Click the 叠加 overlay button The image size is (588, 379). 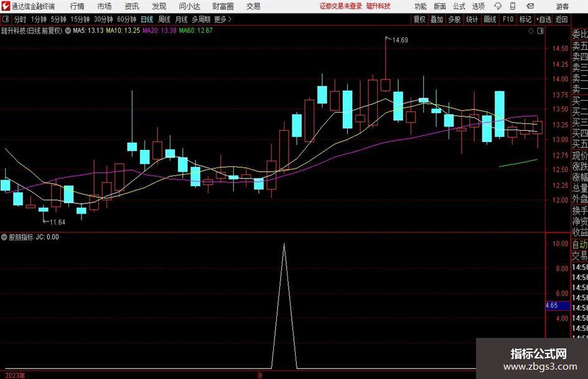point(437,19)
